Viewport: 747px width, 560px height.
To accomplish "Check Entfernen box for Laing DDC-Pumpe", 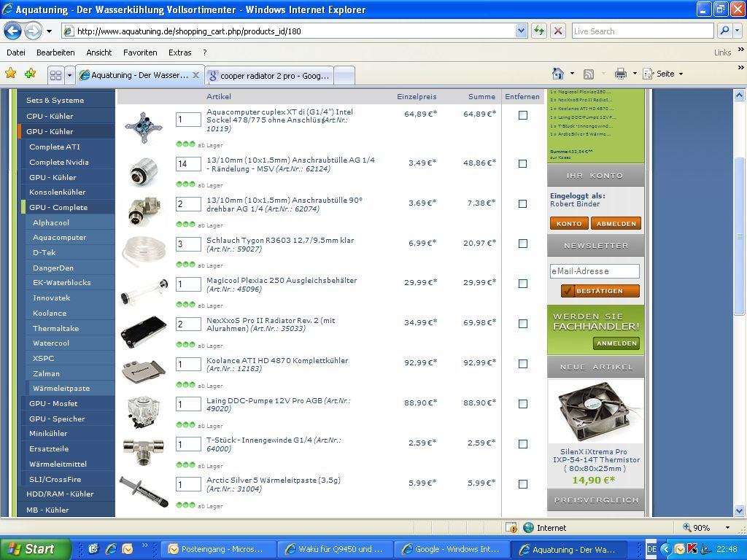I will (x=522, y=403).
